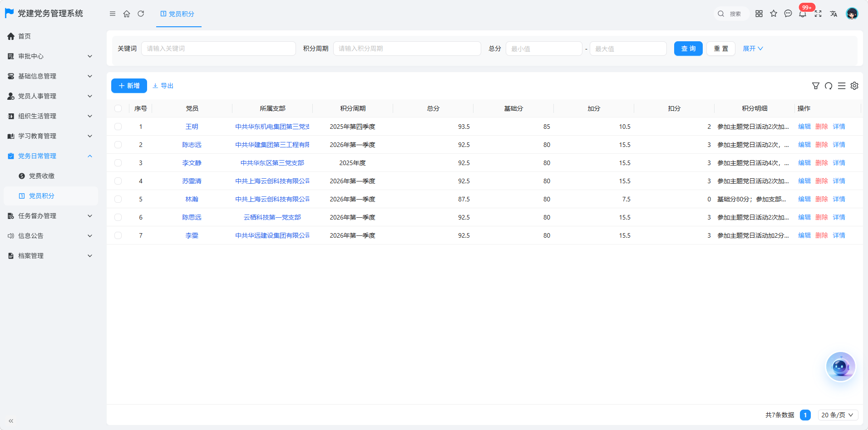This screenshot has width=868, height=430.
Task: Click the table reload icon
Action: (829, 86)
